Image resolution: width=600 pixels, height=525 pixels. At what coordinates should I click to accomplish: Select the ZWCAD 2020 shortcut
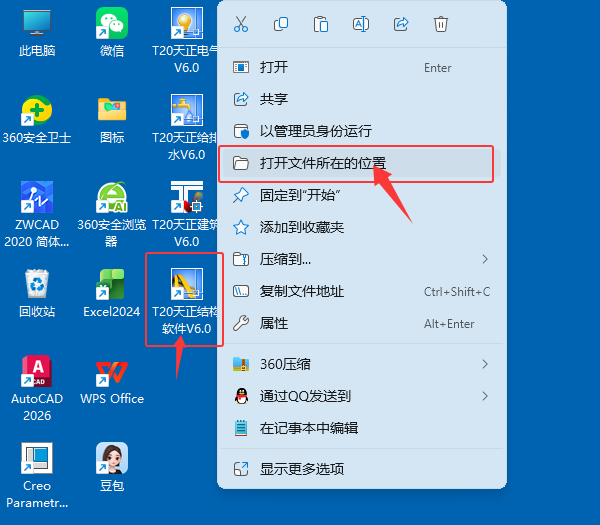pos(37,214)
